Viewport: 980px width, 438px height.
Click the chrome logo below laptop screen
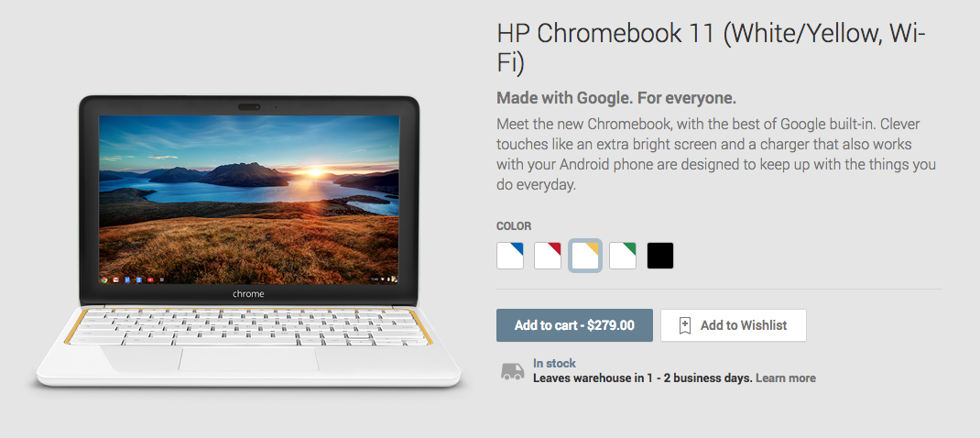tap(248, 294)
